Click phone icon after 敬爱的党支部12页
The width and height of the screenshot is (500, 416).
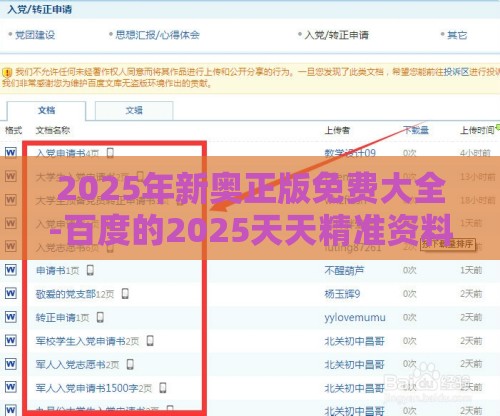pyautogui.click(x=125, y=294)
